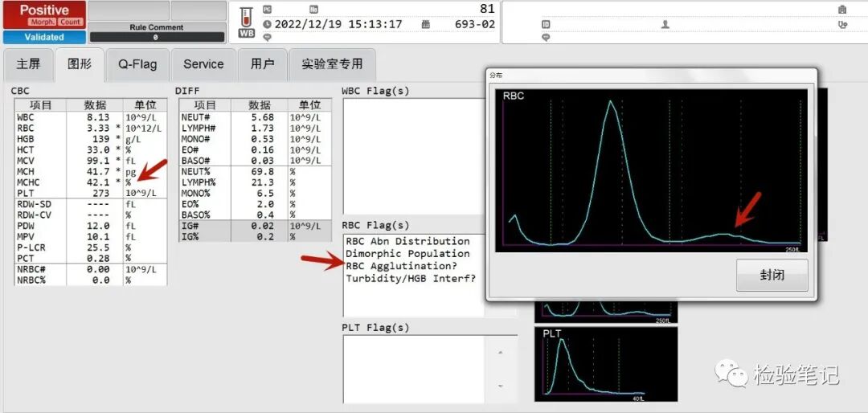Click the BASO% value 0.4
The width and height of the screenshot is (868, 413).
[x=266, y=215]
